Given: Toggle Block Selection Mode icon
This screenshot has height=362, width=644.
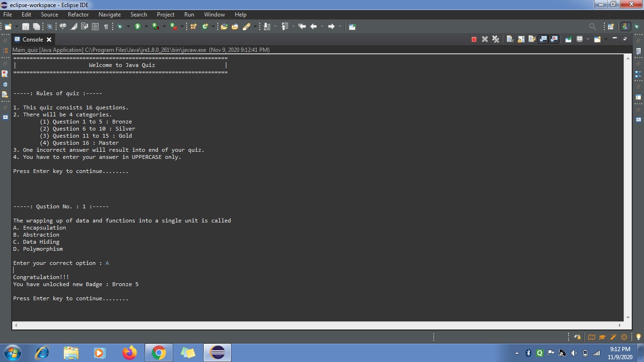Looking at the screenshot, I should [x=95, y=27].
